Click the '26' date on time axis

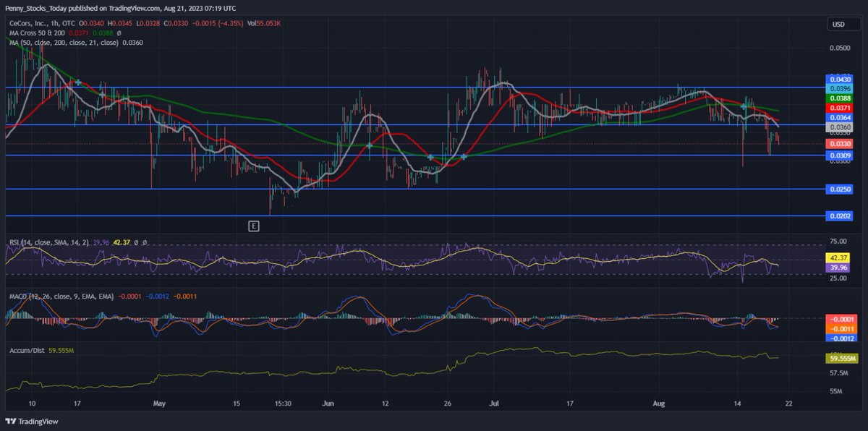(x=447, y=404)
